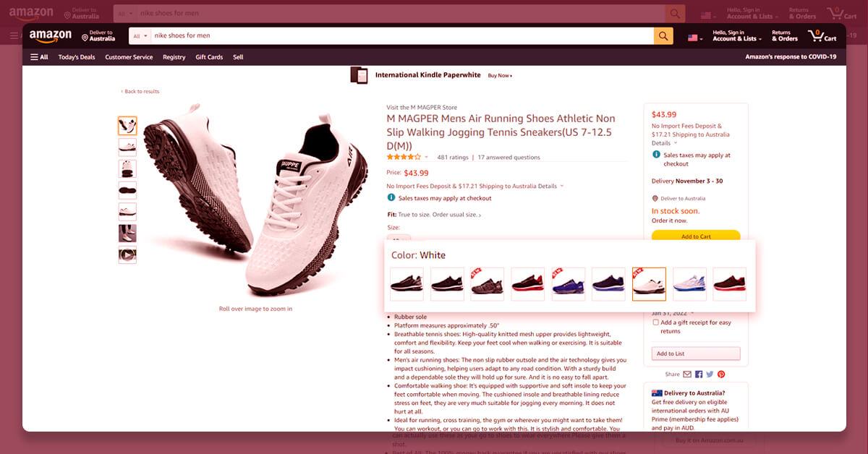Click the location pin Deliver to Australia in header
868x454 pixels.
click(99, 35)
